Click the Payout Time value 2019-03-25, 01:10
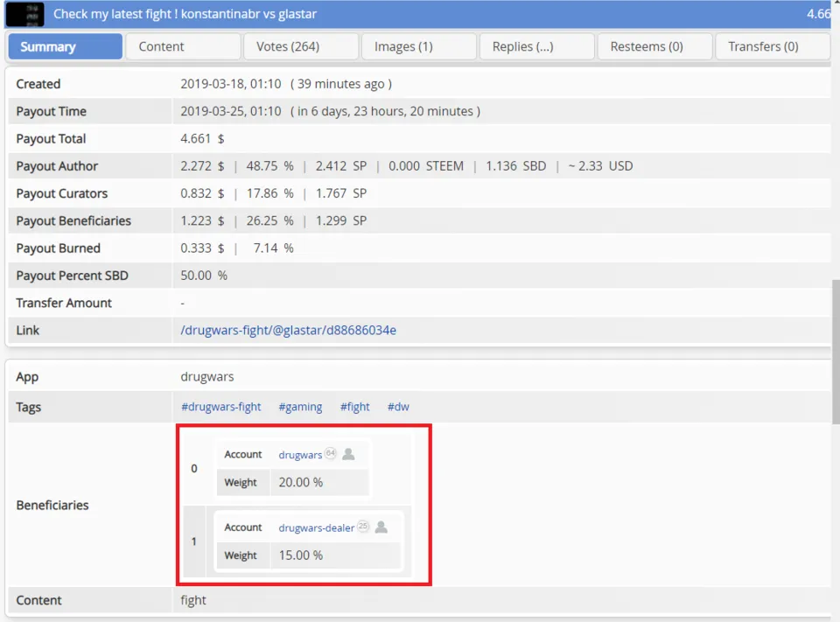This screenshot has width=840, height=622. (x=230, y=111)
